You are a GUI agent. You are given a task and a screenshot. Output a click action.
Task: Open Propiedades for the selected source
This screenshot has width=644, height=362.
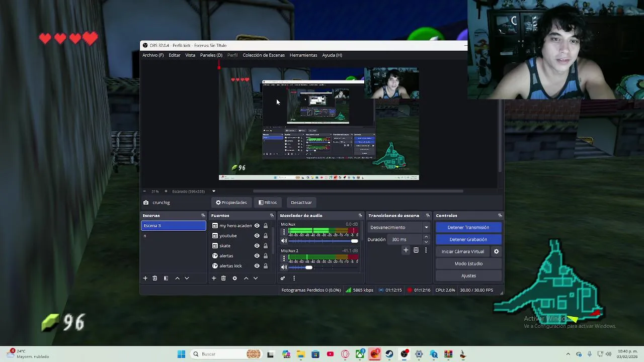pos(231,203)
